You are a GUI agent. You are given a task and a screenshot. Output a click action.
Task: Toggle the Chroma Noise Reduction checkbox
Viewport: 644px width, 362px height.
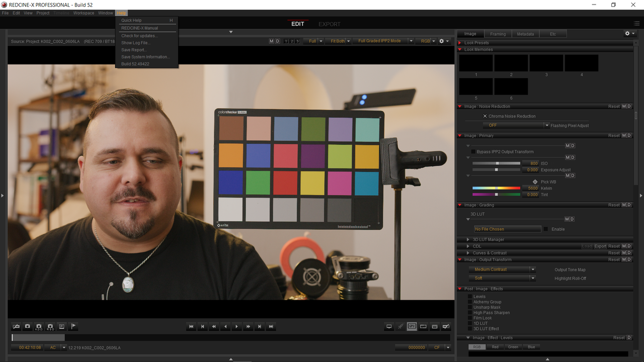tap(485, 116)
